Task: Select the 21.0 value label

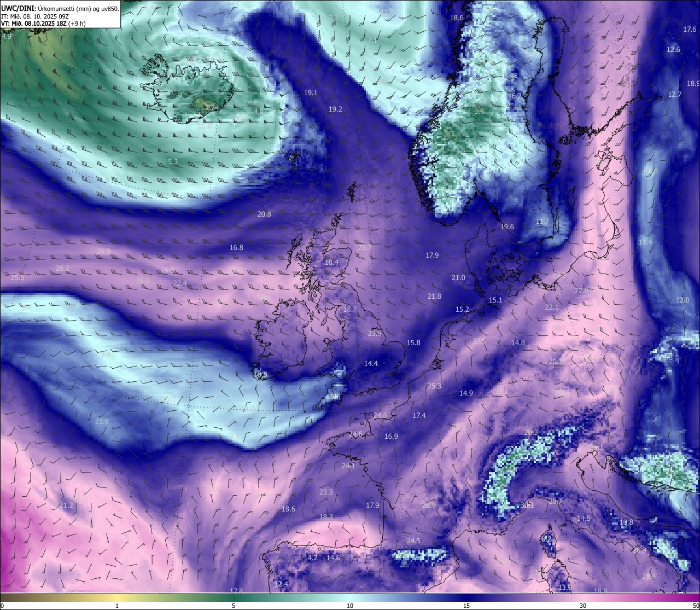Action: point(458,278)
